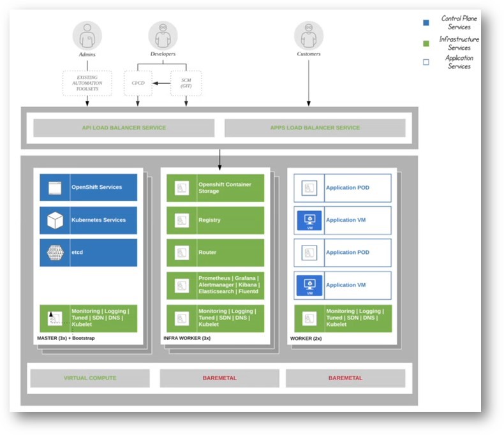
Task: Select the API LOAD BALANCER SERVICE box
Action: [124, 128]
